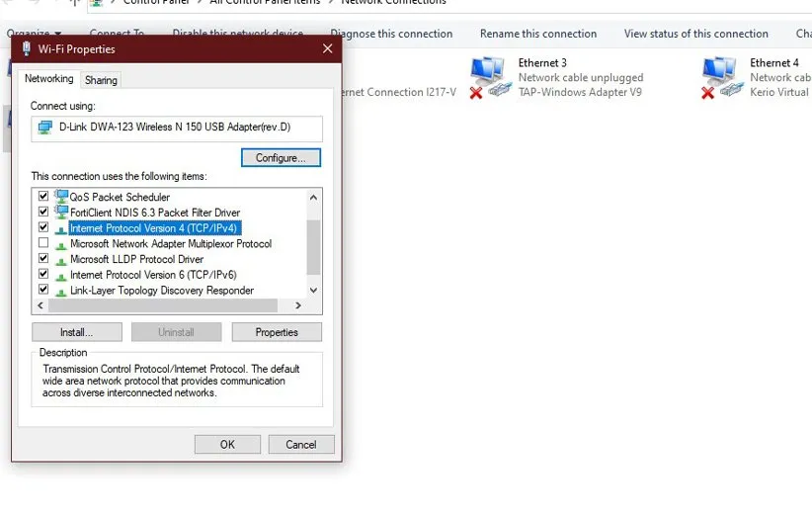The image size is (812, 516).
Task: Click the Internet Protocol Version 4 item icon
Action: click(x=60, y=229)
